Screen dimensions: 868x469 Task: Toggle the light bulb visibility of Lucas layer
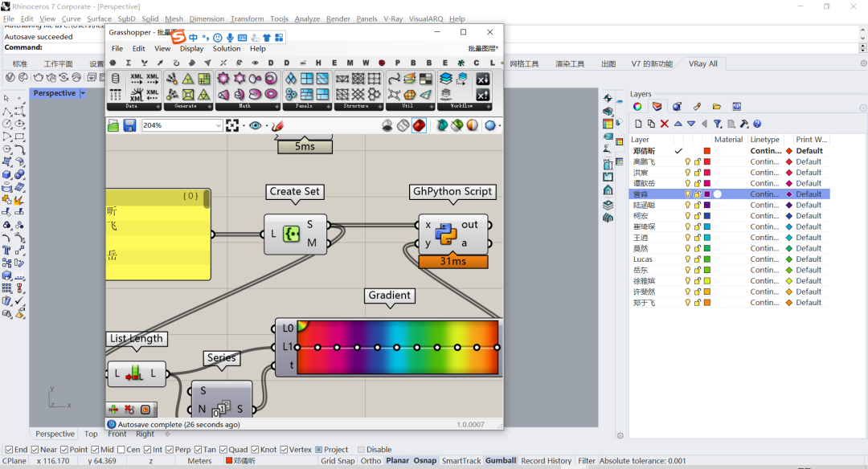[687, 259]
